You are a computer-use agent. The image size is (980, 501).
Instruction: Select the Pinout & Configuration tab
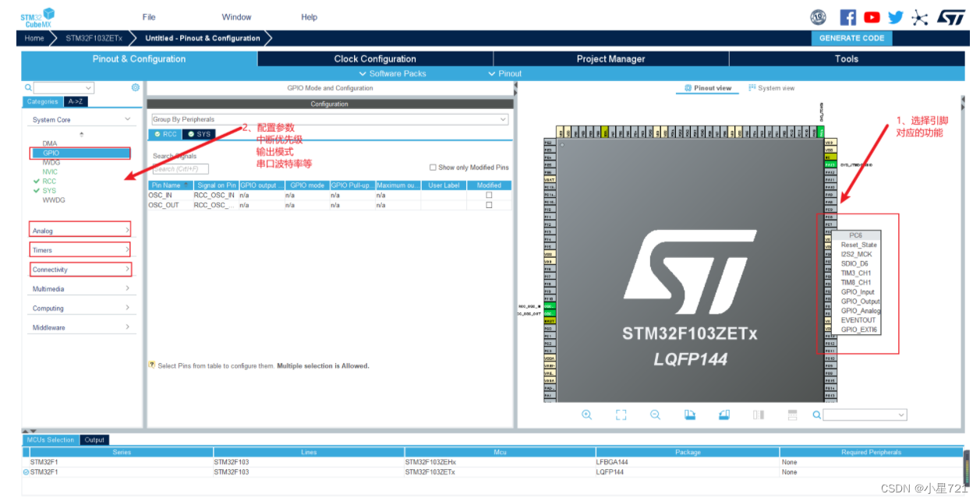(139, 58)
